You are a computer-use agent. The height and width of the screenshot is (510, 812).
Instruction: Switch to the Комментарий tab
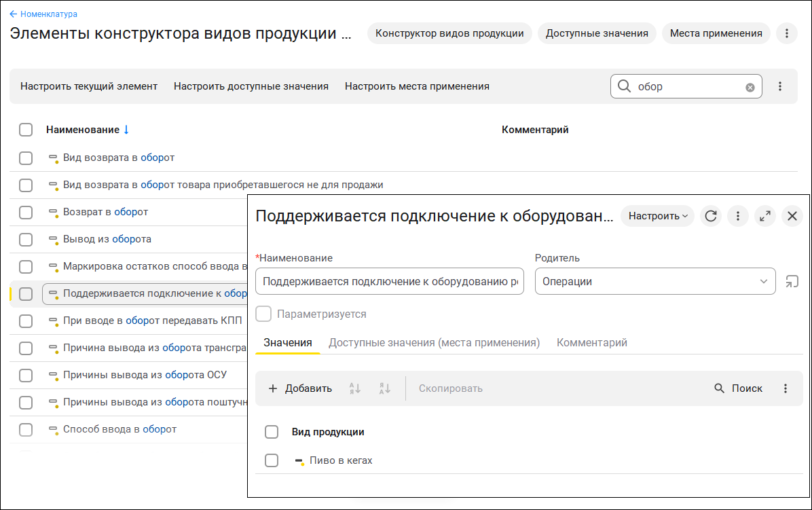click(x=592, y=343)
